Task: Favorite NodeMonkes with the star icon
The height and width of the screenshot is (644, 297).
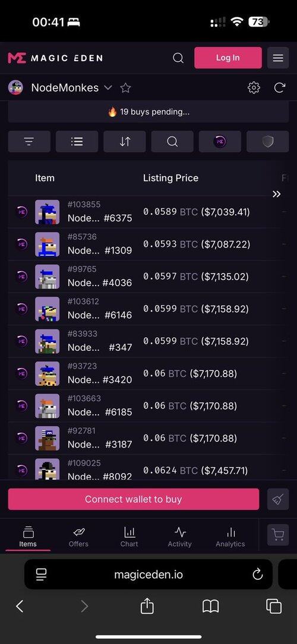Action: [x=125, y=88]
